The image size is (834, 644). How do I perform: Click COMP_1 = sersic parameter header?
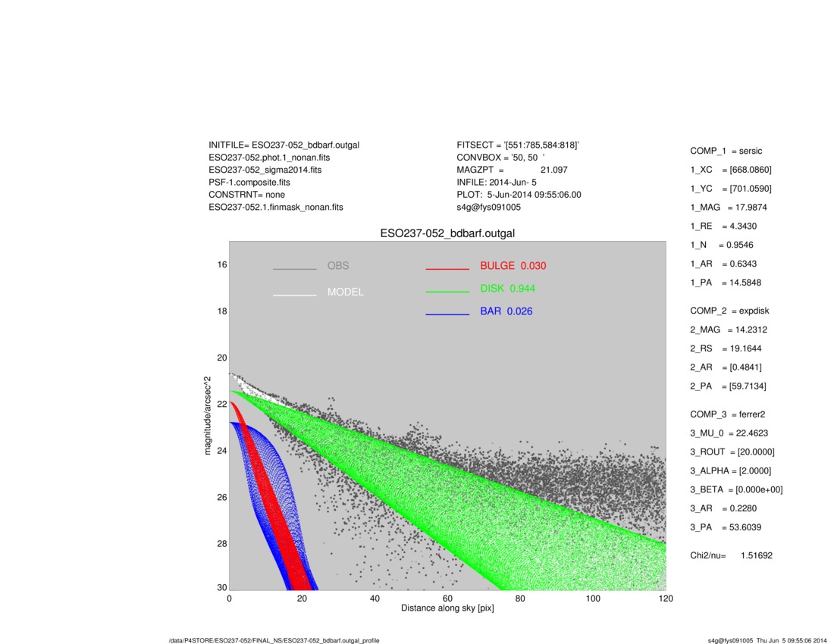(726, 151)
